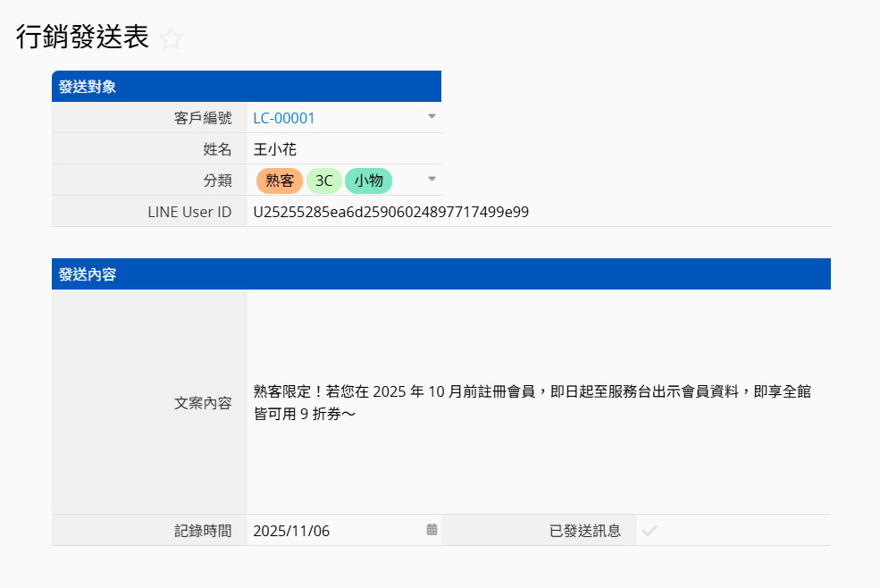
Task: Click the 客戶編號 field label
Action: click(x=203, y=118)
